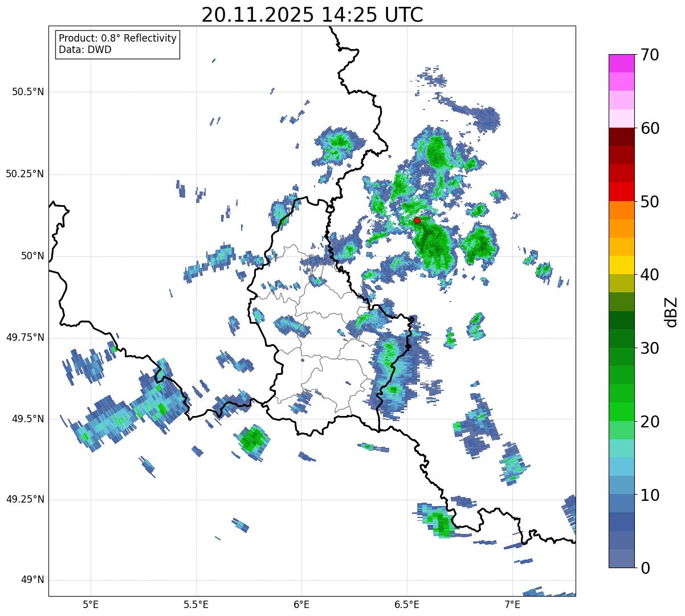Click the latitude label 50°N
This screenshot has height=616, width=685.
pyautogui.click(x=32, y=256)
